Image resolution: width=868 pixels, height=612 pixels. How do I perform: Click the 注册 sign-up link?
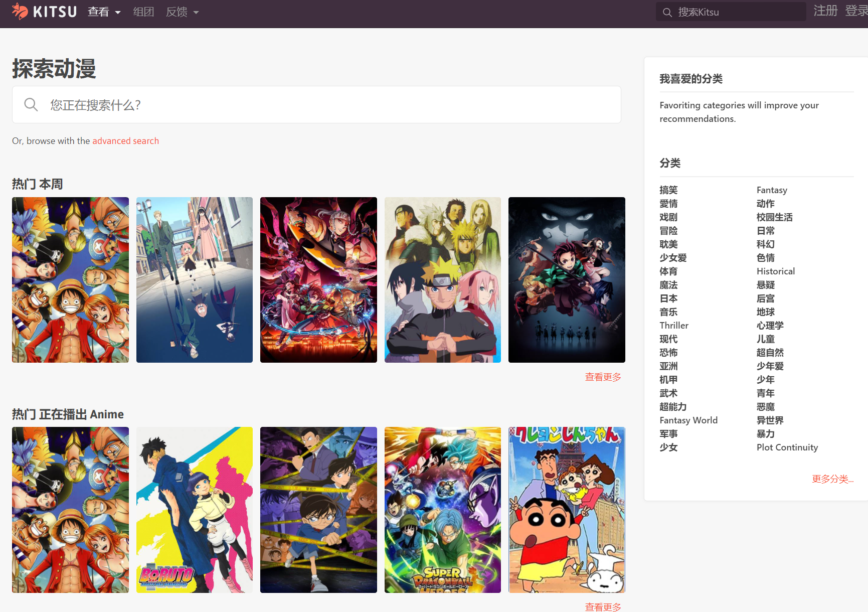(825, 11)
